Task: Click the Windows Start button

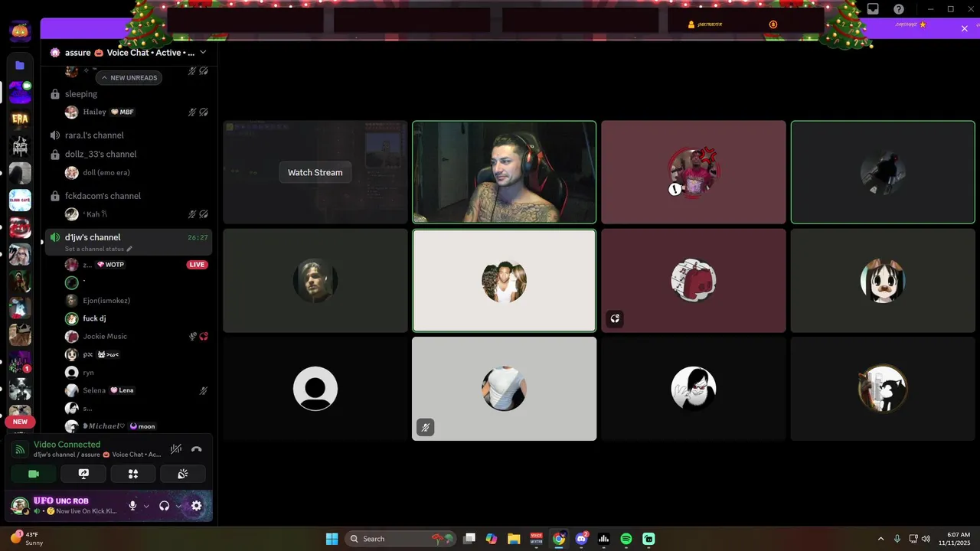Action: [332, 539]
